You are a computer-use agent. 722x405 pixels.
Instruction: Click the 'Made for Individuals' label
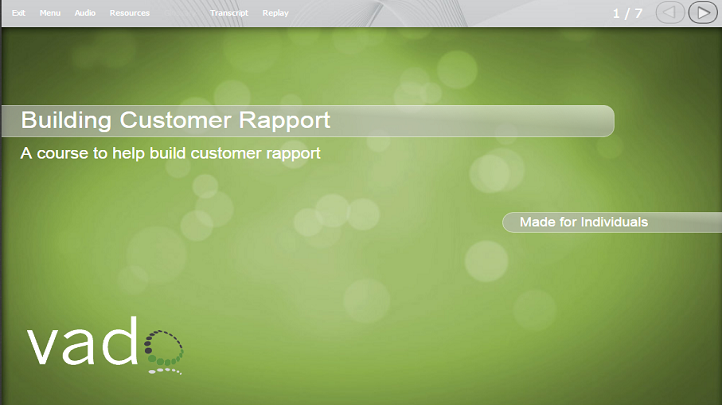pos(583,222)
